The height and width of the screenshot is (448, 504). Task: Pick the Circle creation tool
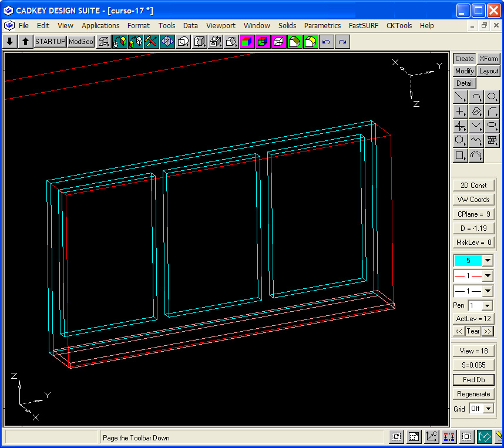pos(492,97)
